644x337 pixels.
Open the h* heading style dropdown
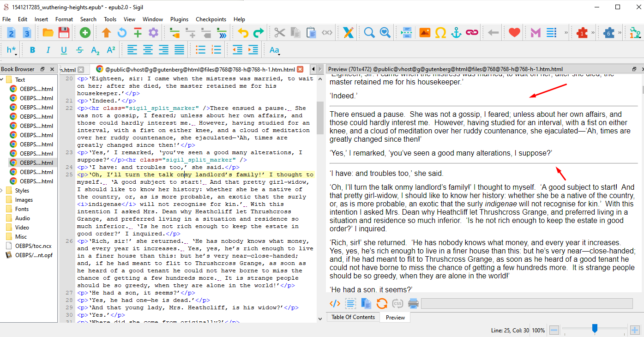point(12,50)
